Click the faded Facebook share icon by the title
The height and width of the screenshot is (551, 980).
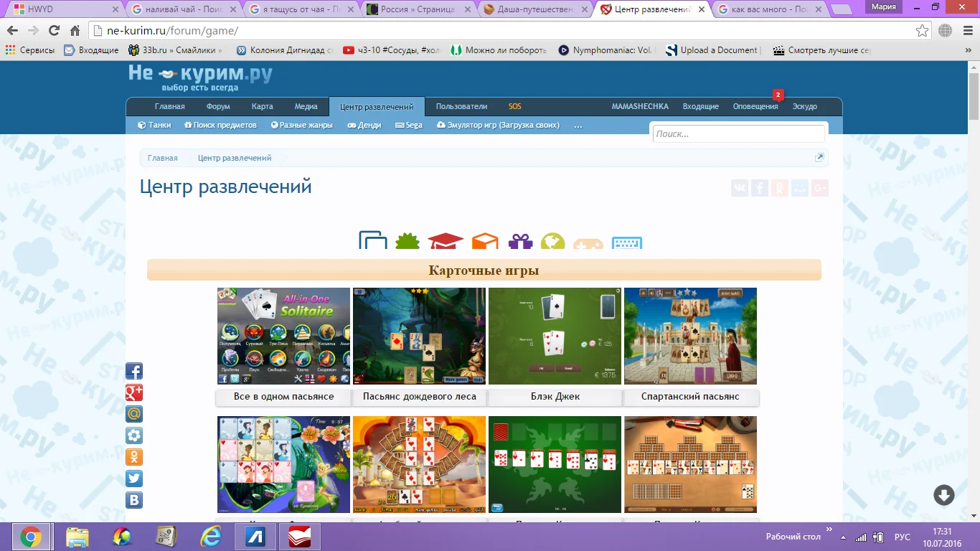pyautogui.click(x=760, y=188)
